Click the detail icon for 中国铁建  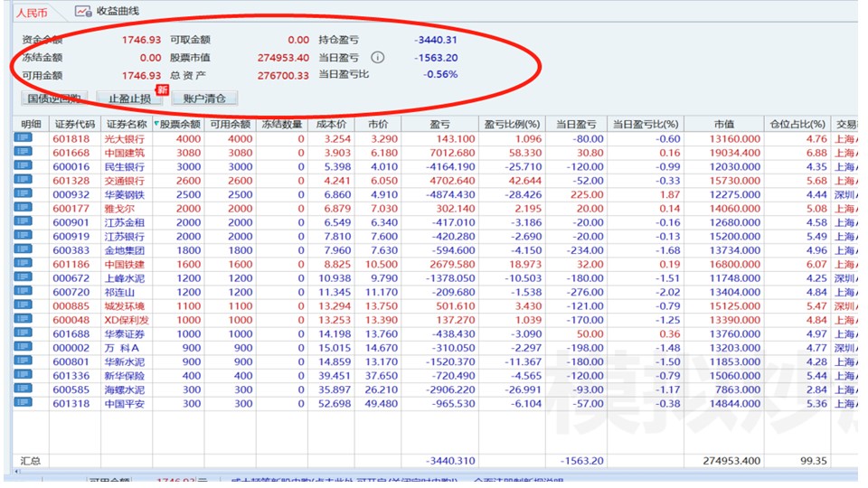coord(23,264)
